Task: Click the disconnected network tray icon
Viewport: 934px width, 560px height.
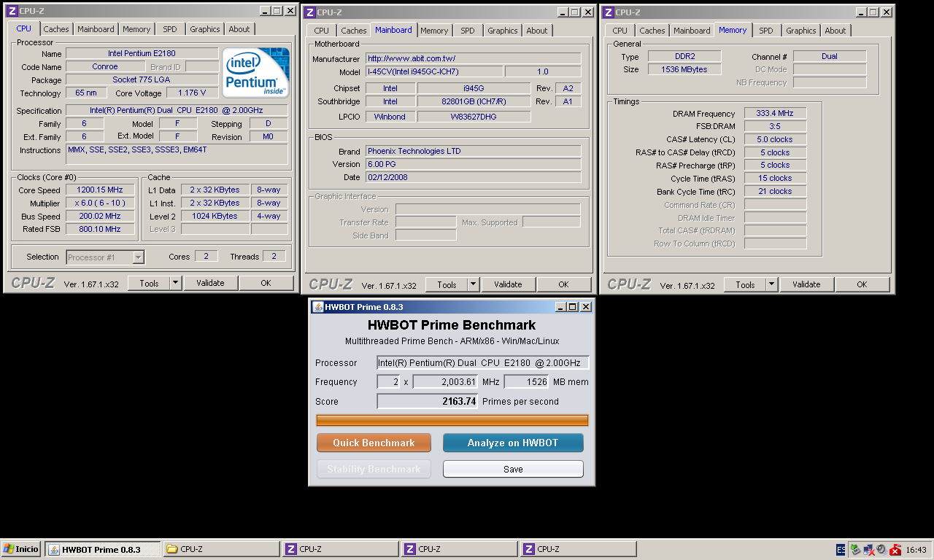Action: point(868,550)
